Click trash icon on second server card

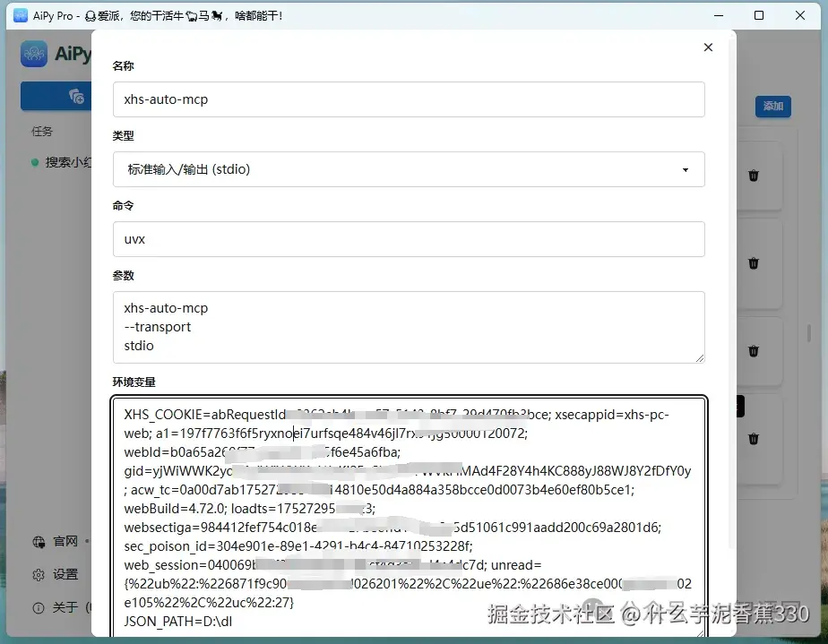pyautogui.click(x=753, y=263)
